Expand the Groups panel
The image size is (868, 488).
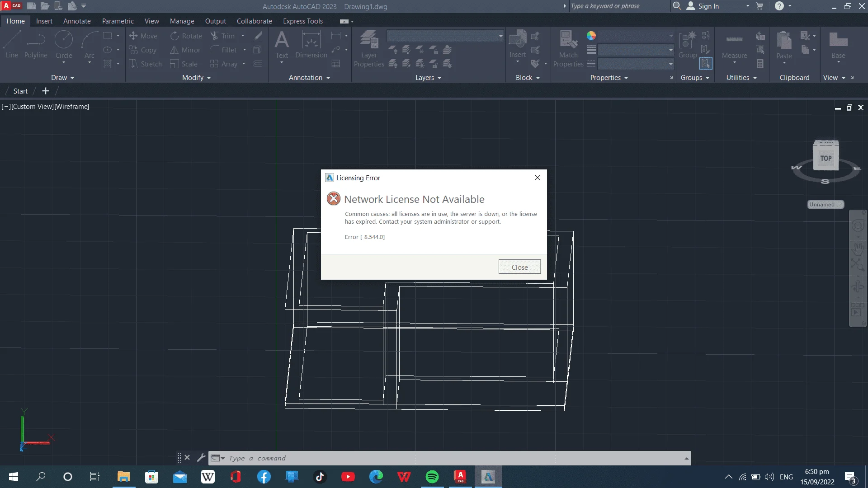695,78
